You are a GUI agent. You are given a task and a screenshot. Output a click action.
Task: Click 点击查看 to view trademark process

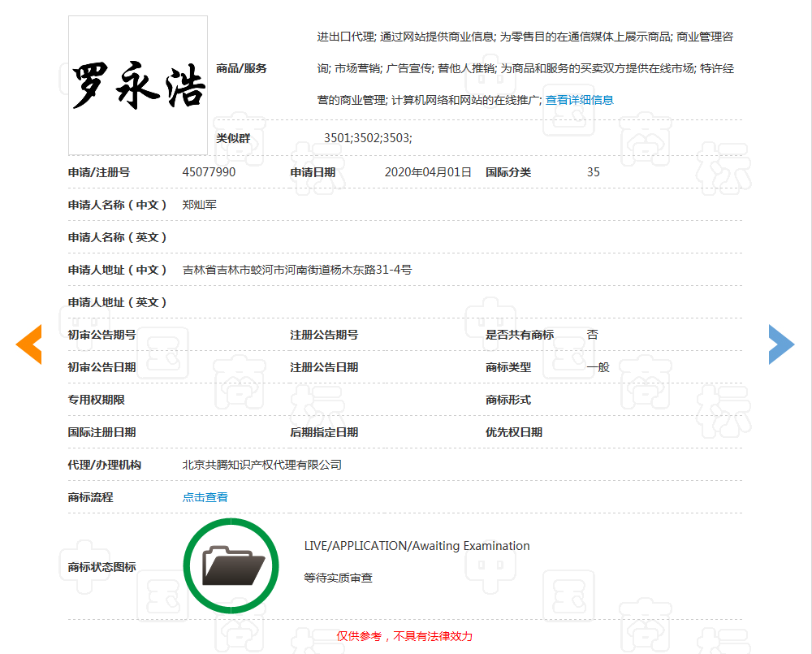pos(205,497)
